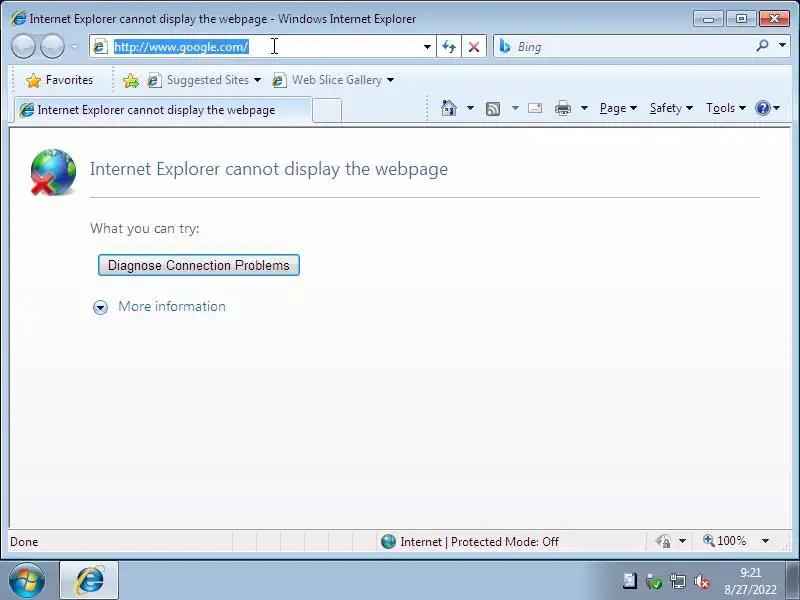Click the magnifier search icon
This screenshot has height=600, width=800.
762,46
